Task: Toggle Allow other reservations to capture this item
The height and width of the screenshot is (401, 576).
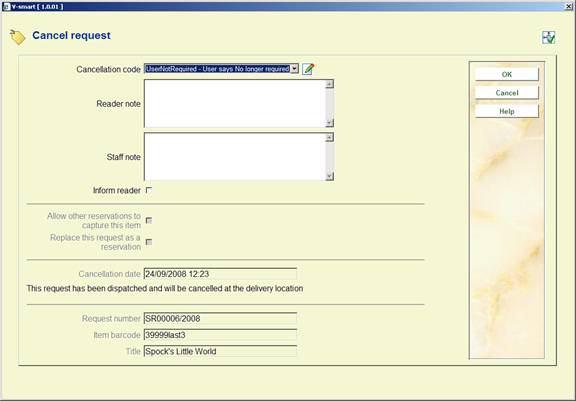Action: pos(149,220)
